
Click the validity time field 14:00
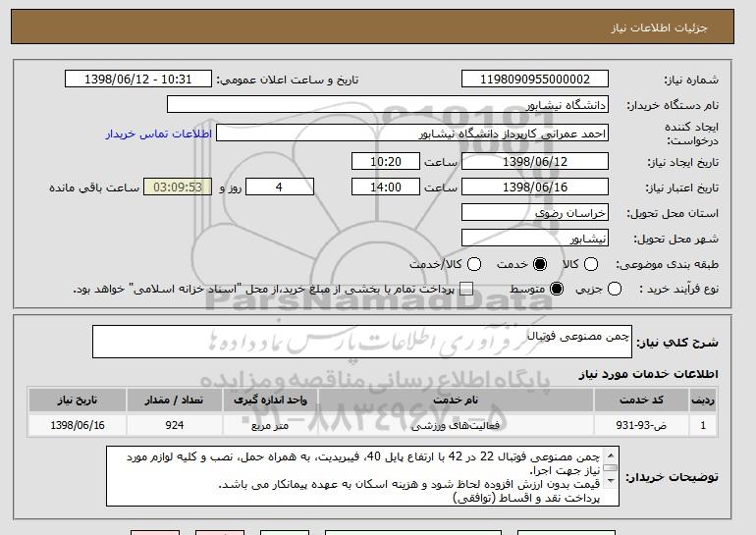point(386,187)
